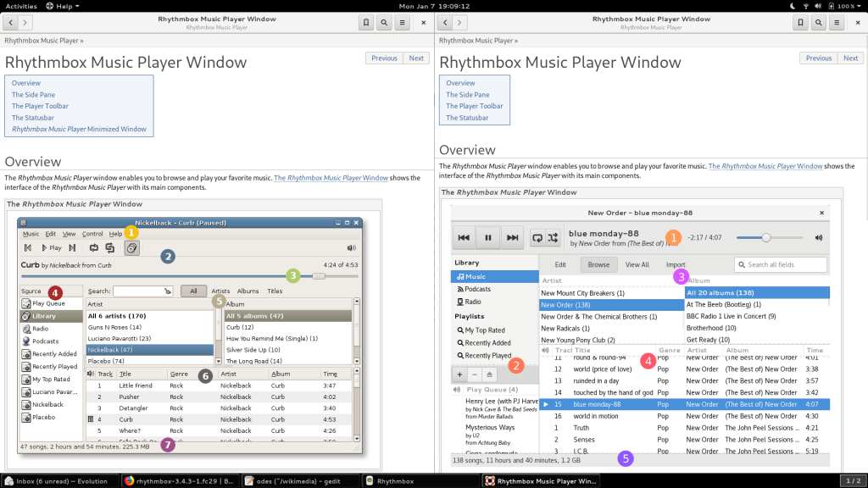
Task: Click Previous in the right help window
Action: 819,58
